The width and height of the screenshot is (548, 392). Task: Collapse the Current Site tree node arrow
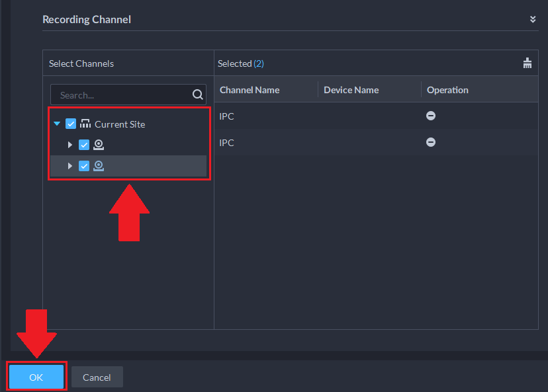(57, 124)
